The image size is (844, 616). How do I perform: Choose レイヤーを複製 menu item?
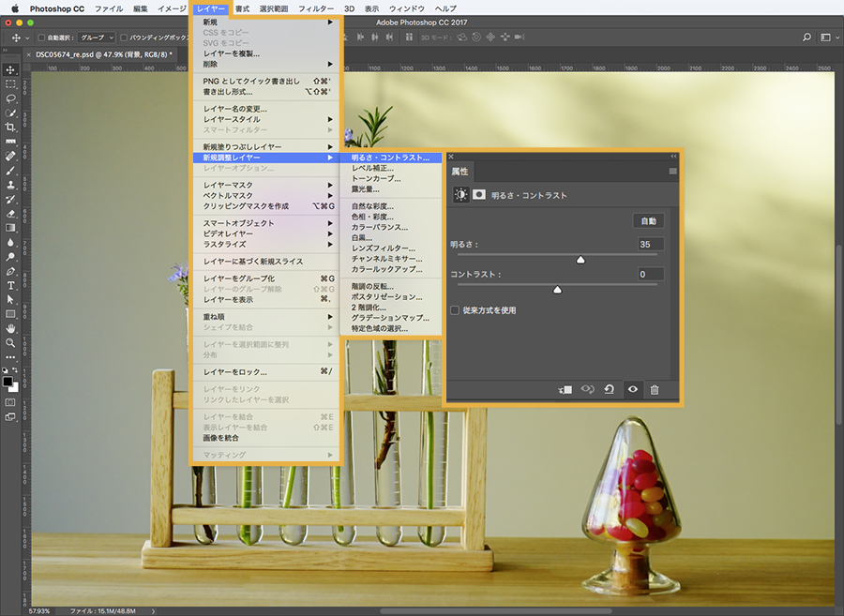[266, 53]
